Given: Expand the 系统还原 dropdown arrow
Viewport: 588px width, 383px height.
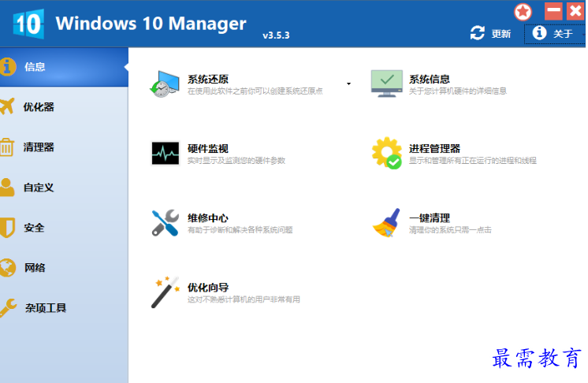Looking at the screenshot, I should point(348,84).
